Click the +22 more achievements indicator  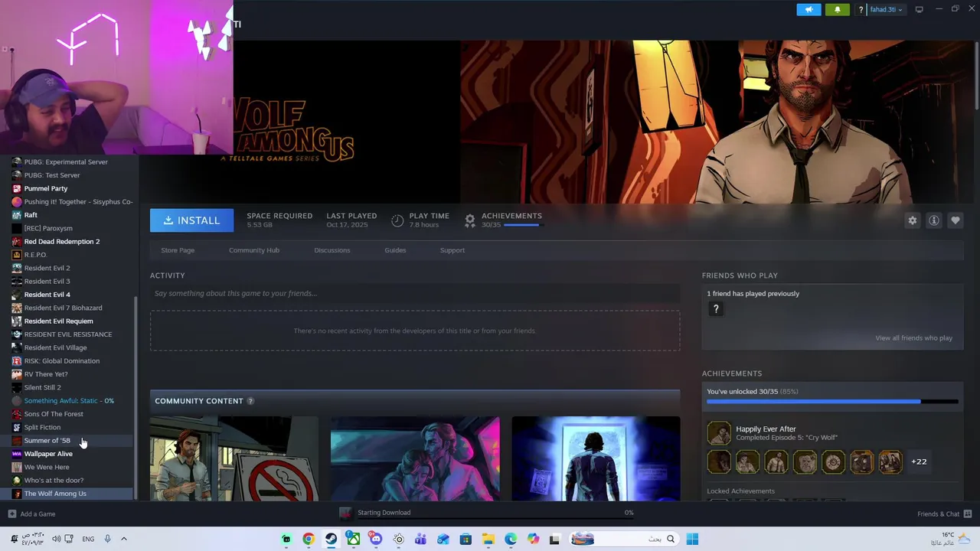pyautogui.click(x=919, y=461)
